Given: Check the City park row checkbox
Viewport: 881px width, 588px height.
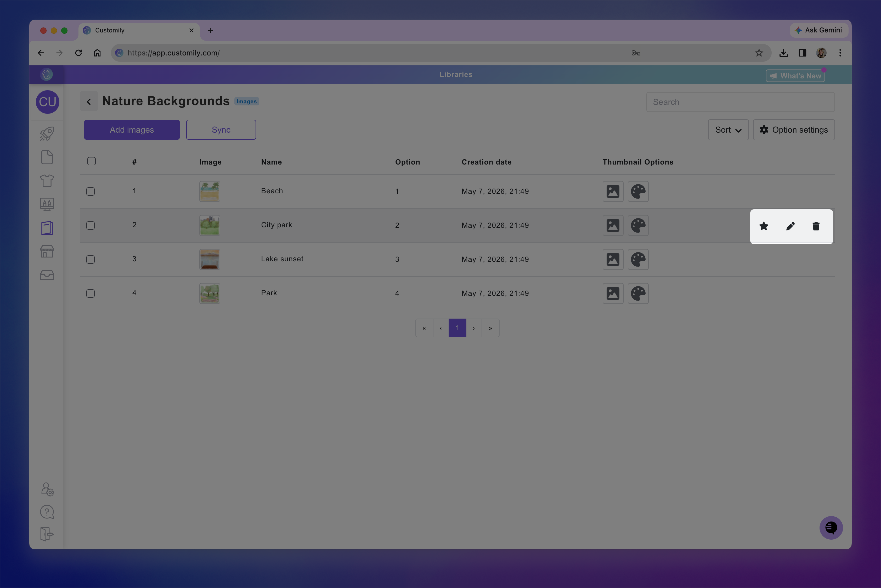Looking at the screenshot, I should [91, 225].
